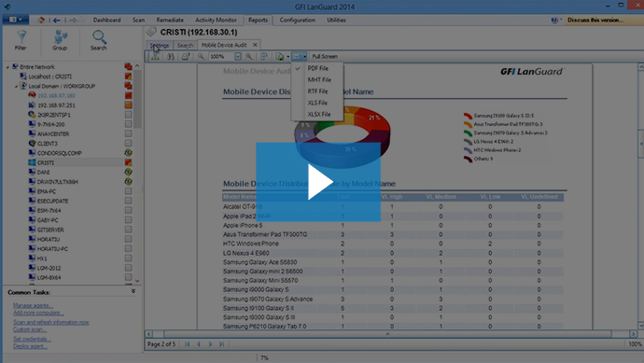Click the home icon beside the back arrow
The width and height of the screenshot is (644, 363).
[x=41, y=21]
